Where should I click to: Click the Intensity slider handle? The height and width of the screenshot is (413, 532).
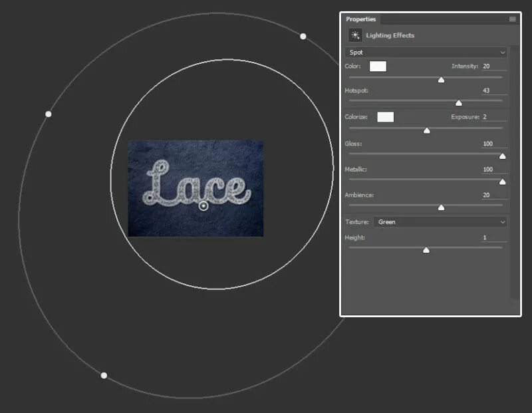(x=441, y=80)
